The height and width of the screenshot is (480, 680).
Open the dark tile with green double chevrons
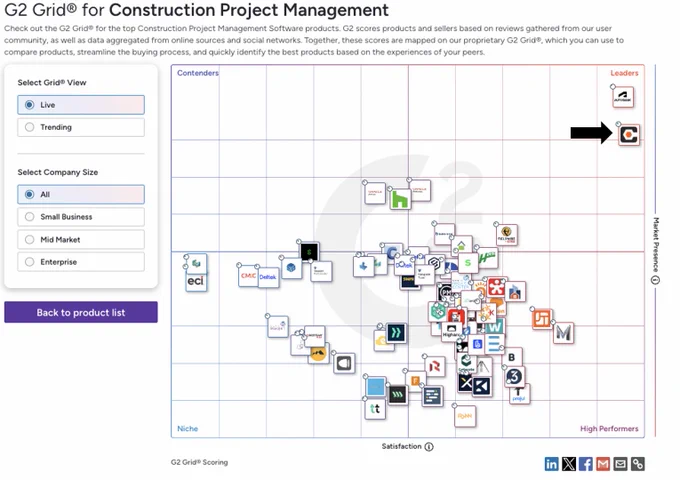click(x=396, y=333)
